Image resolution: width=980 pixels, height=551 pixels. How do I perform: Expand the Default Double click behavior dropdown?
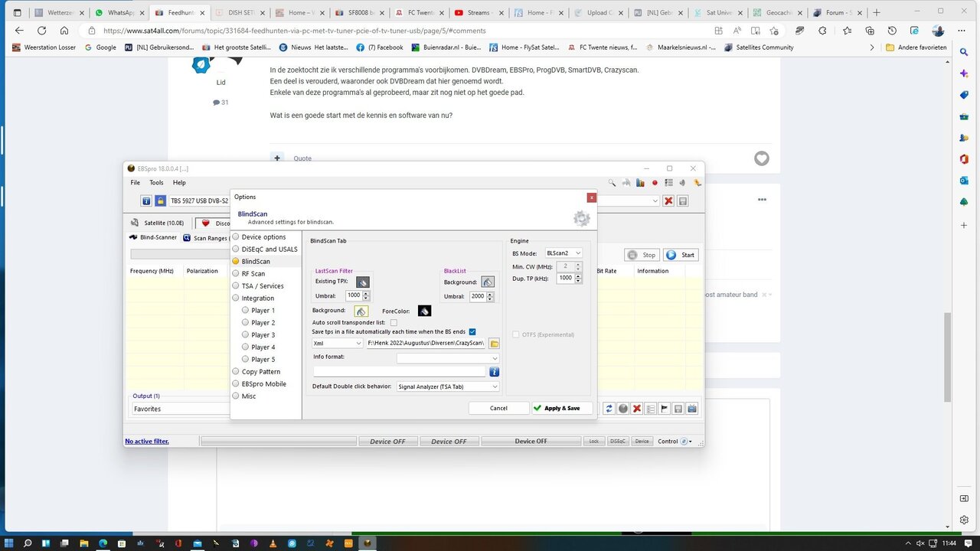pos(448,386)
